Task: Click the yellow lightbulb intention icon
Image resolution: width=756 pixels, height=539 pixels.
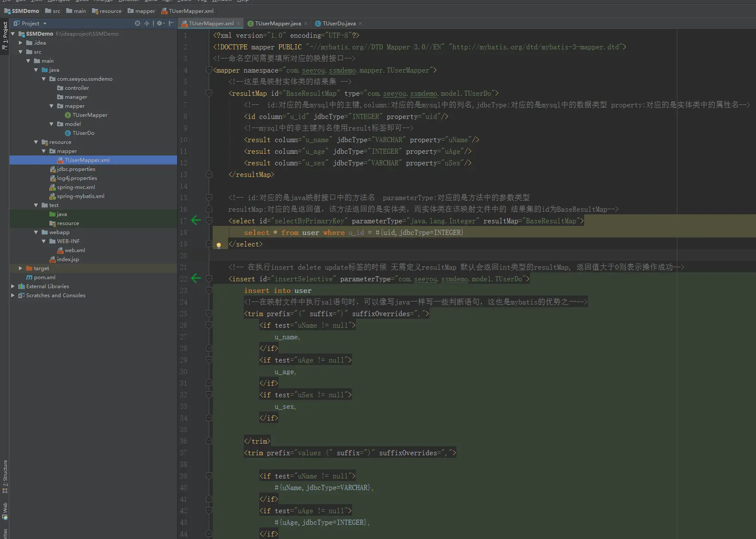Action: 219,245
